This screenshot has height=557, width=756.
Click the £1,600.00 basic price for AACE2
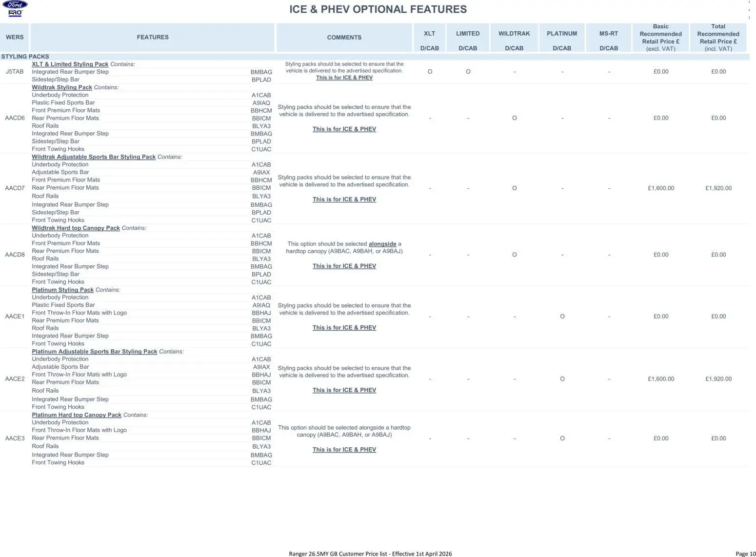[x=661, y=379]
